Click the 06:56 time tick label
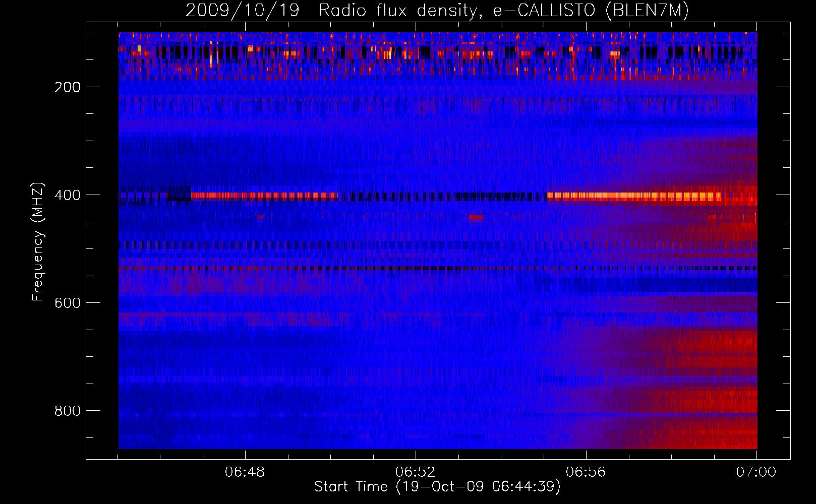The image size is (816, 504). [x=586, y=472]
